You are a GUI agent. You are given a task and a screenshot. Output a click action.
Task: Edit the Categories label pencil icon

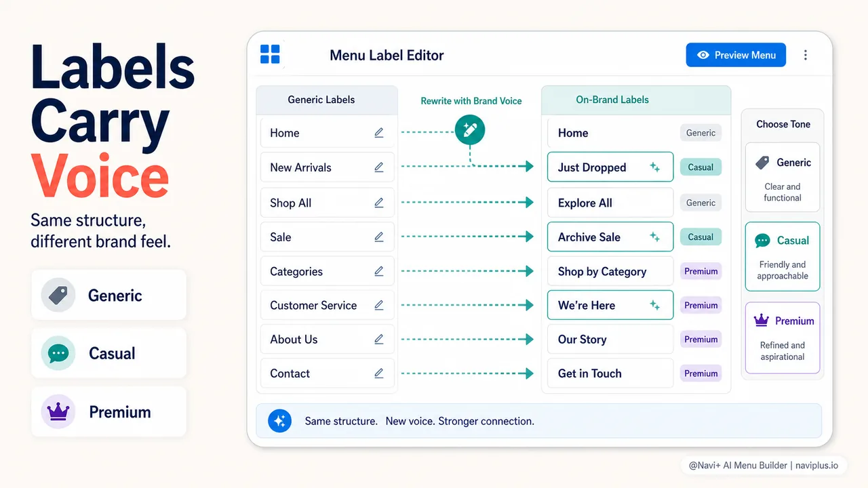pyautogui.click(x=379, y=271)
